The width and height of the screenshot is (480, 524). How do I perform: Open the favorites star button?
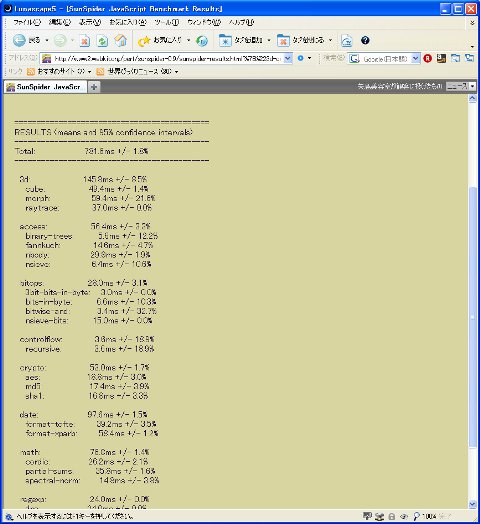(144, 41)
